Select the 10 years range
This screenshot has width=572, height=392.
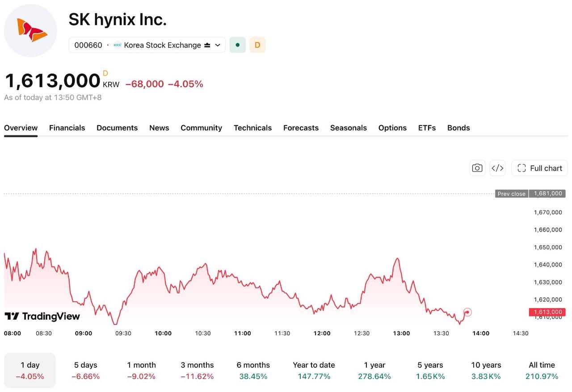pos(486,371)
